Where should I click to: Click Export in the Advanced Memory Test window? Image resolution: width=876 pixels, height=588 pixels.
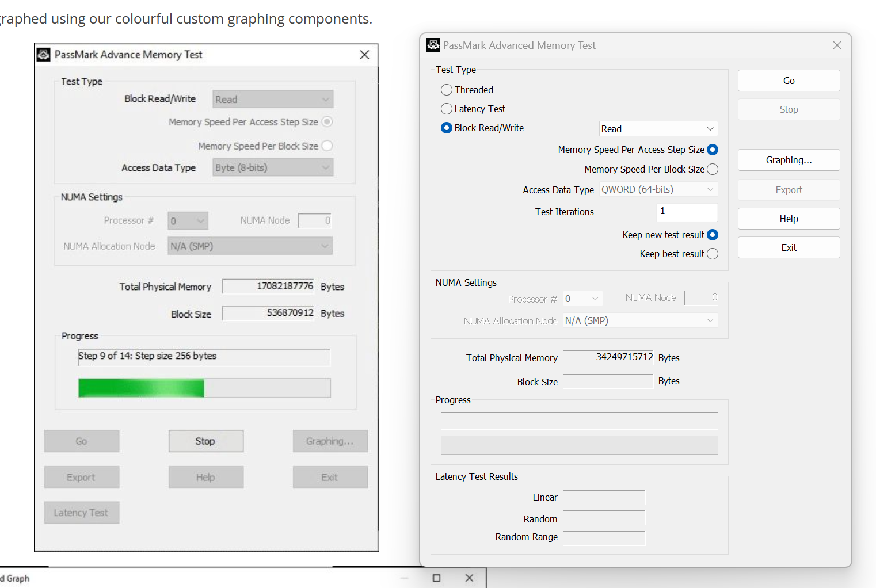point(789,190)
